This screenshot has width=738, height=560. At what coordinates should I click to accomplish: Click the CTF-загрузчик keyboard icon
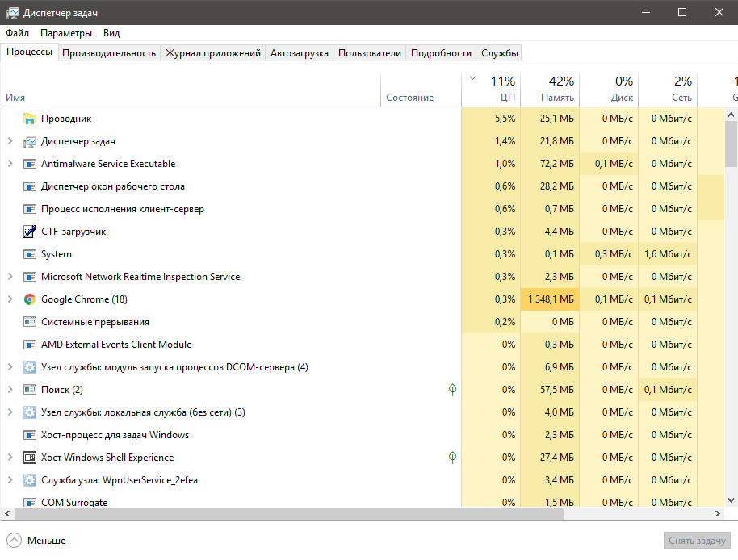click(x=29, y=231)
